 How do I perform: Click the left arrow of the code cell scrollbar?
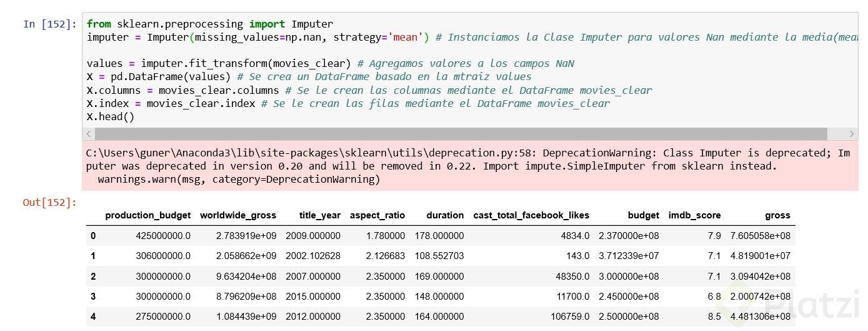(x=88, y=134)
